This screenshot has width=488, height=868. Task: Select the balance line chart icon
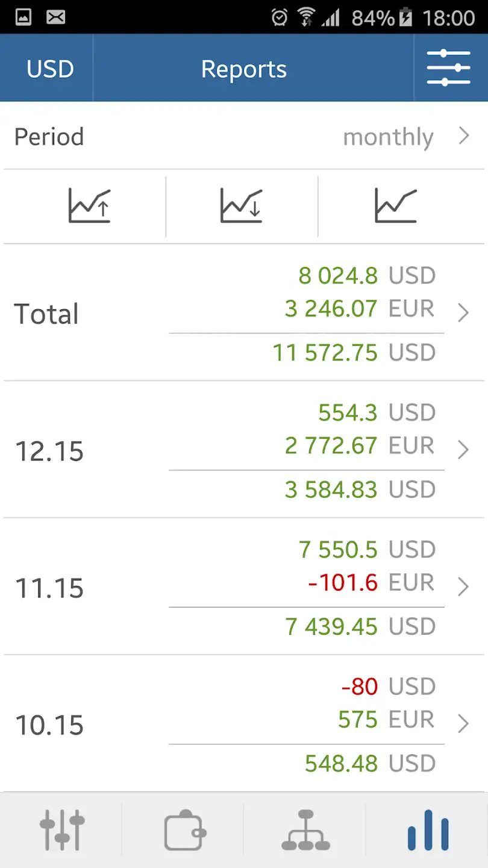tap(395, 206)
